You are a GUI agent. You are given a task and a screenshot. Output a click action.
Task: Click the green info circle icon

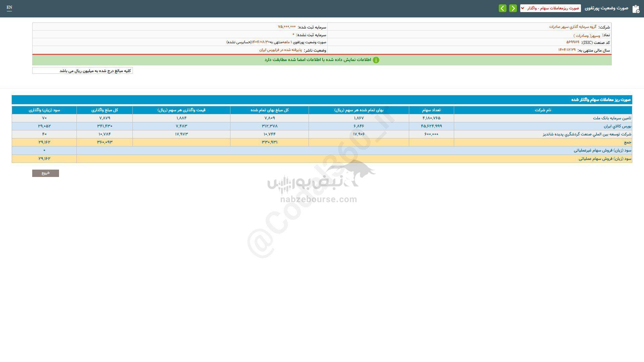click(376, 60)
